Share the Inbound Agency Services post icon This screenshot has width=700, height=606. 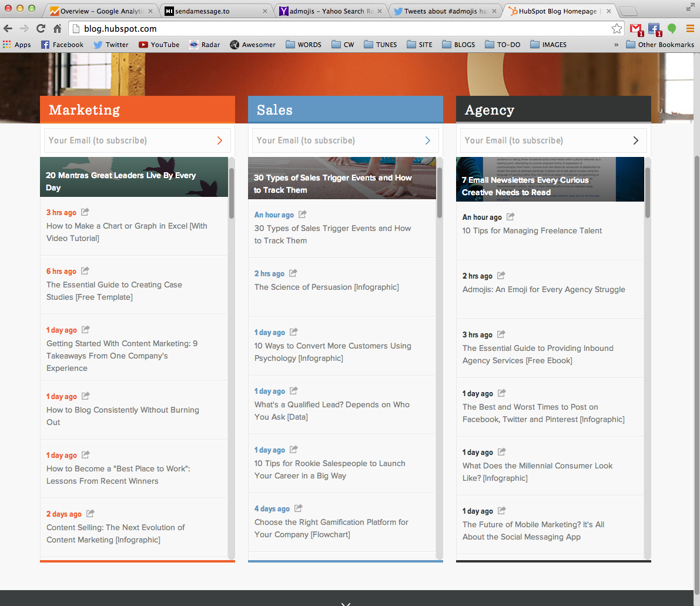tap(501, 334)
